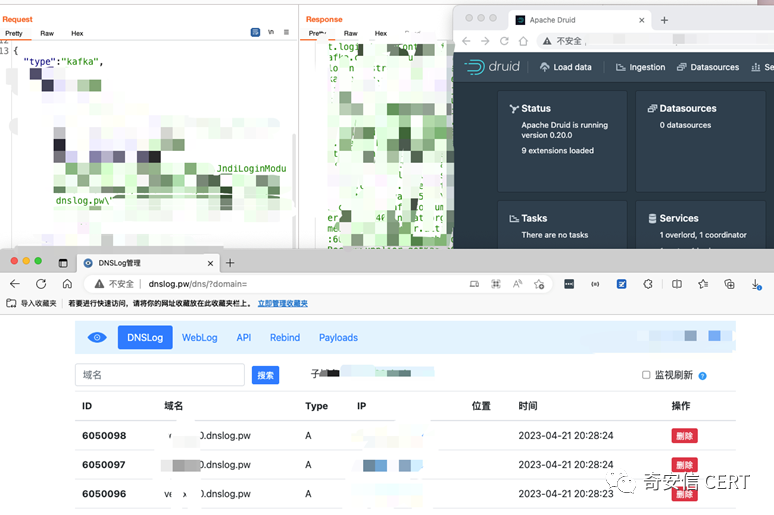
Task: Close the DNSLog管理 tab
Action: pos(210,263)
